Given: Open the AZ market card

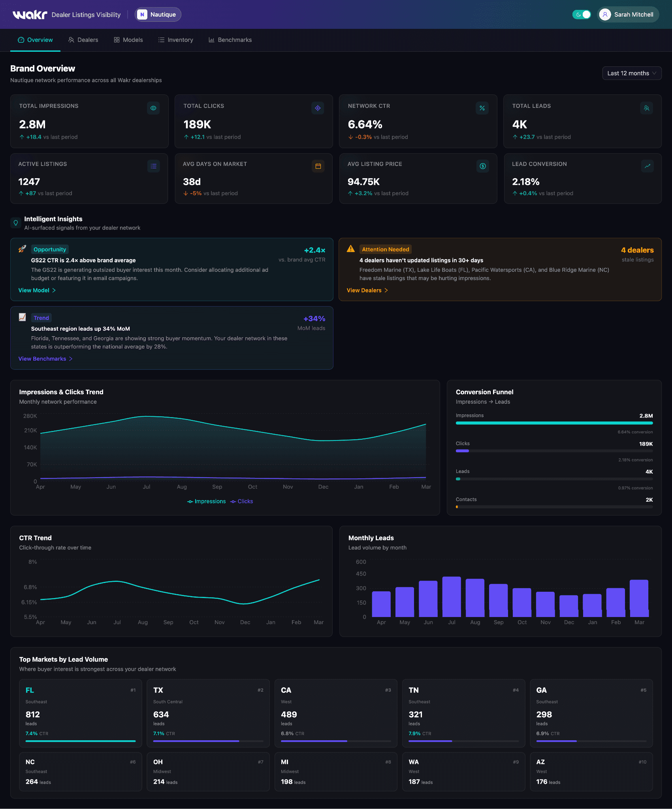Looking at the screenshot, I should (x=591, y=771).
